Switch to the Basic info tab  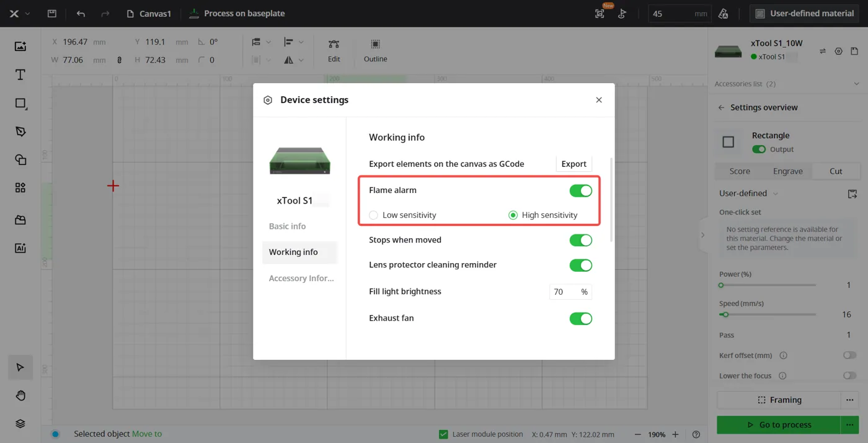[288, 226]
